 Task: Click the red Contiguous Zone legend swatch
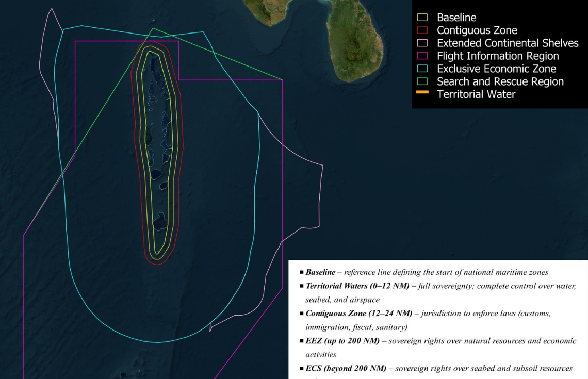tap(423, 31)
